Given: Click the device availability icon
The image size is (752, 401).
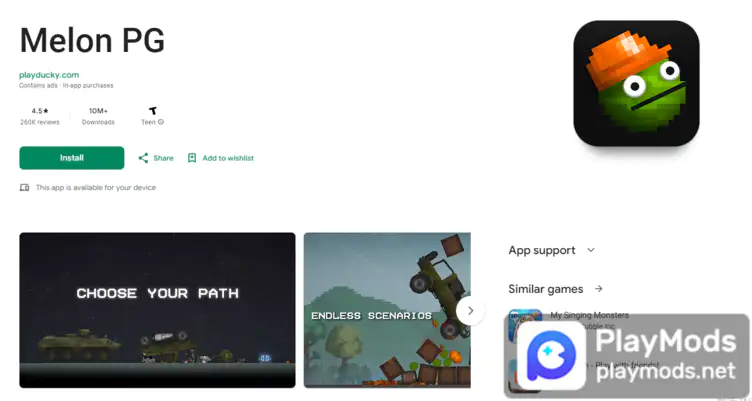Looking at the screenshot, I should pyautogui.click(x=24, y=188).
